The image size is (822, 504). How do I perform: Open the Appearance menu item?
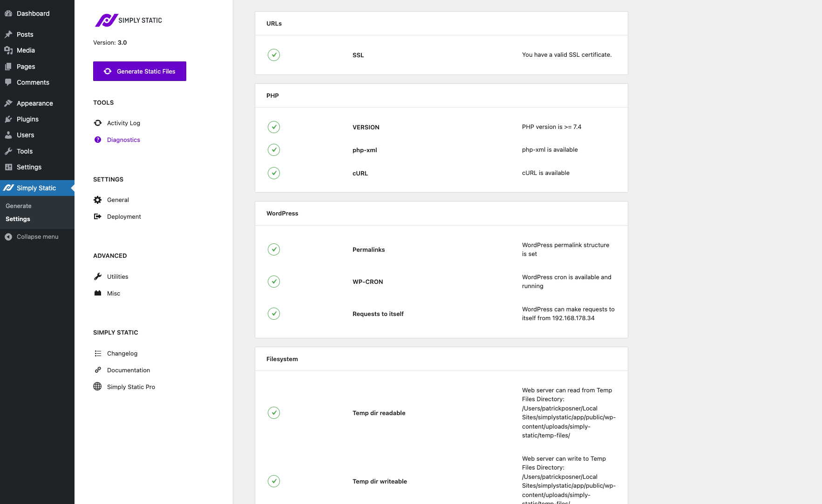tap(37, 103)
